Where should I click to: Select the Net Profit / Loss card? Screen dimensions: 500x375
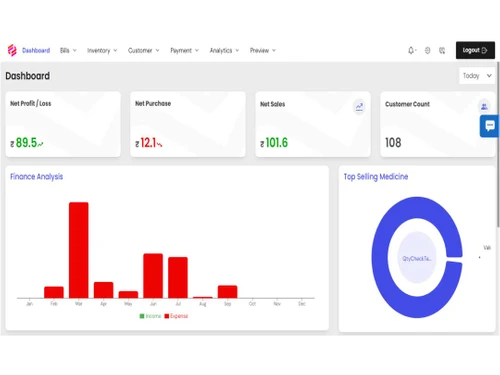(x=63, y=124)
